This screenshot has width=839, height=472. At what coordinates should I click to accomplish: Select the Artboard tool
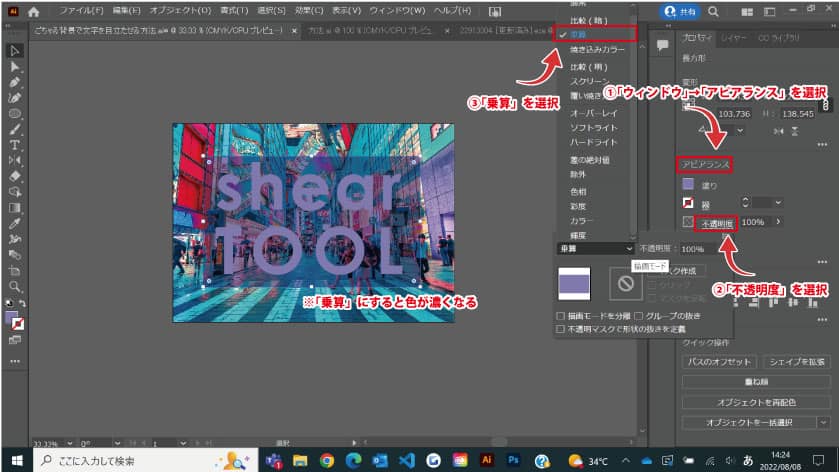(x=14, y=270)
